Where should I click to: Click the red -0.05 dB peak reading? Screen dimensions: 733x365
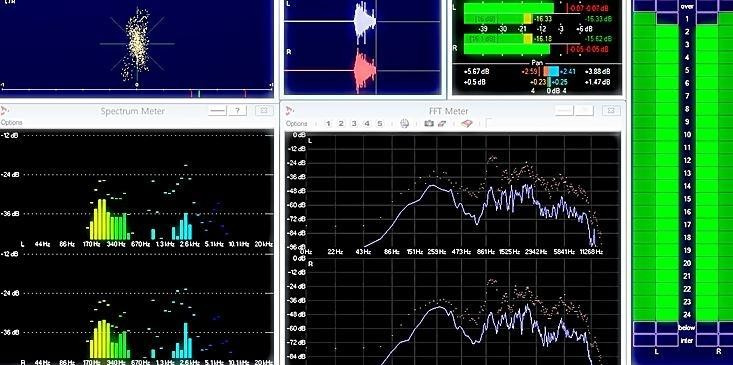tap(589, 49)
